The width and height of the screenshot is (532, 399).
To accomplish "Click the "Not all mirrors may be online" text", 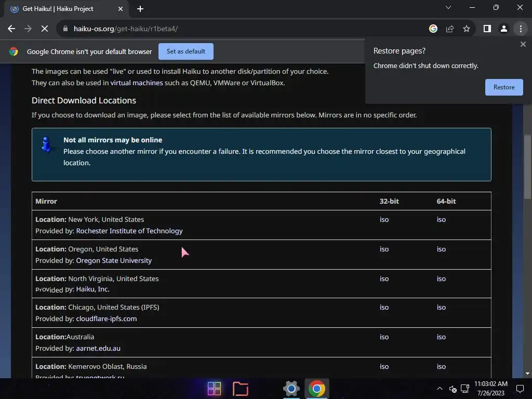I will coord(113,140).
